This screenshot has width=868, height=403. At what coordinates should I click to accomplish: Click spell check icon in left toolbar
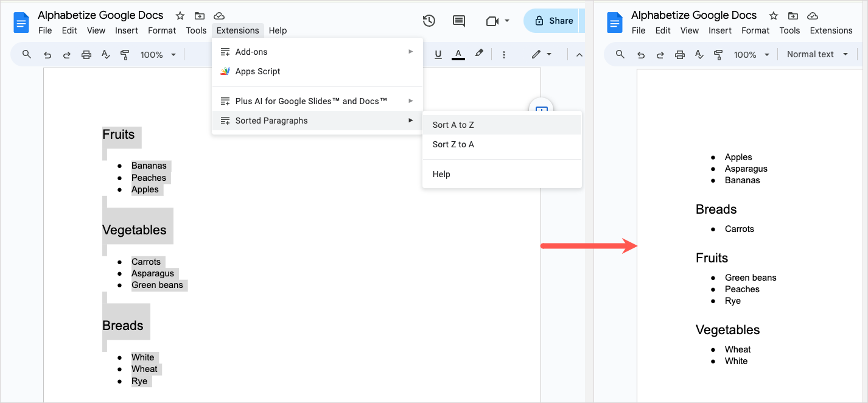tap(105, 55)
